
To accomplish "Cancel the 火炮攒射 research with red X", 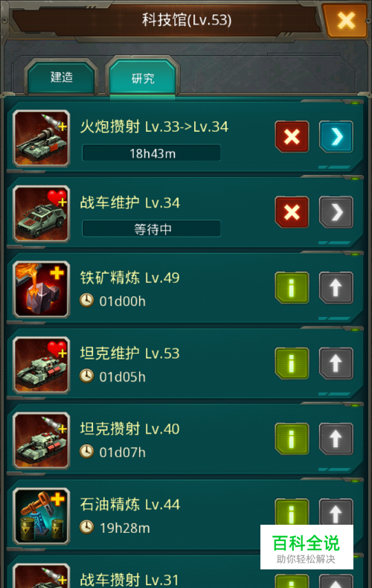I will click(x=292, y=136).
